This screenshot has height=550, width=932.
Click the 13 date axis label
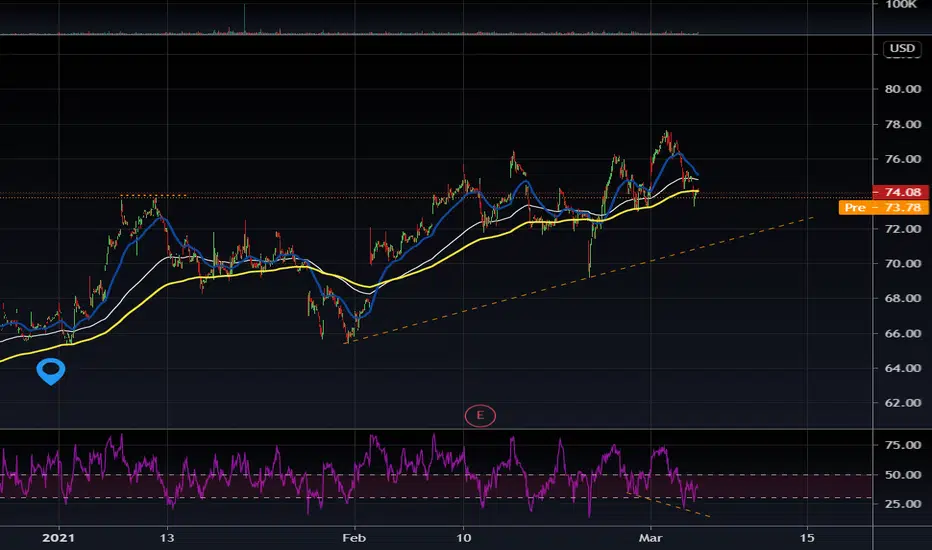point(168,538)
